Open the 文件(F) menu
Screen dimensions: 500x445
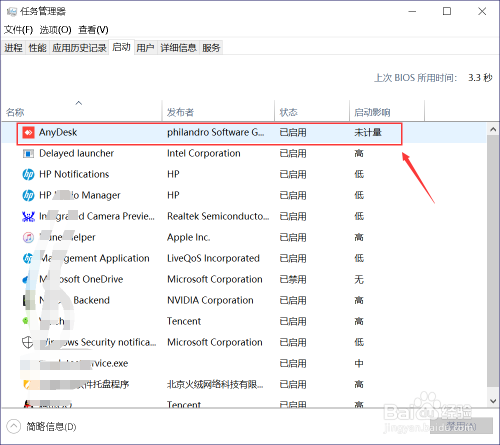coord(18,30)
